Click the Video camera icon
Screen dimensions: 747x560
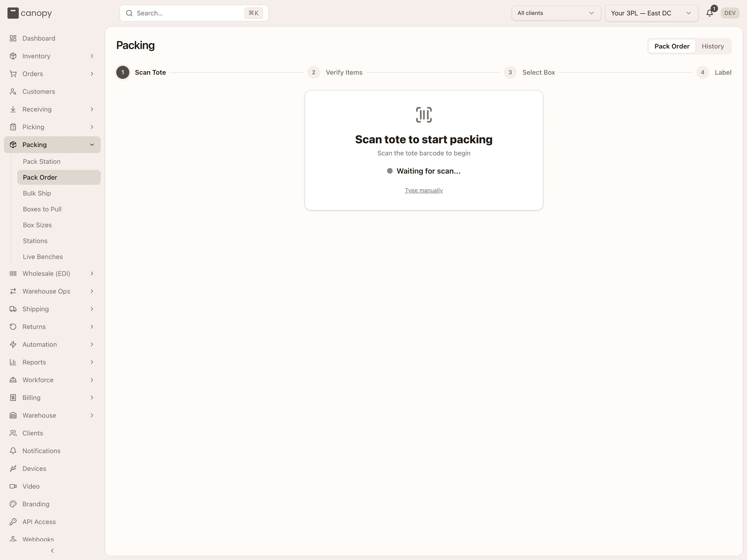[13, 486]
